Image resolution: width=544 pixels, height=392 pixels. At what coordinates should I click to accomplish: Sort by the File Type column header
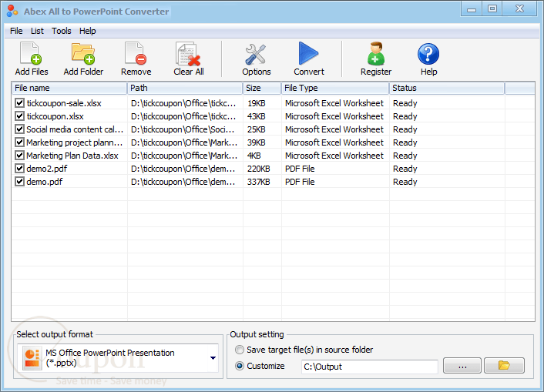pos(335,88)
